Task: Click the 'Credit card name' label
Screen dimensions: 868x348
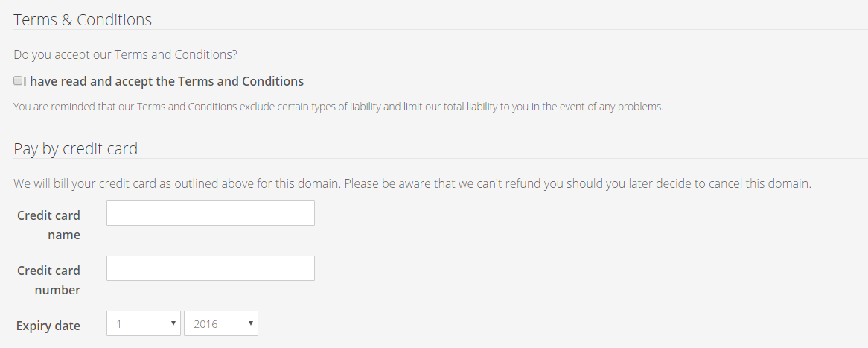Action: click(48, 225)
